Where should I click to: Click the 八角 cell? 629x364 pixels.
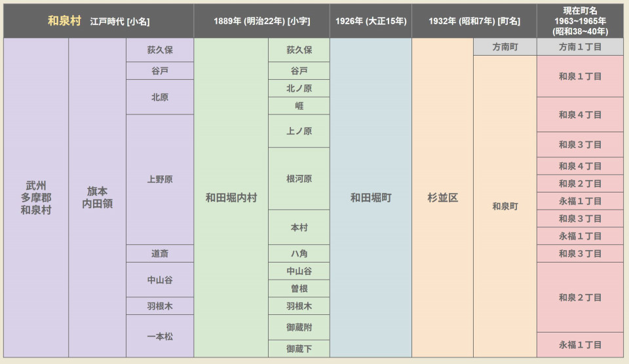(x=299, y=253)
